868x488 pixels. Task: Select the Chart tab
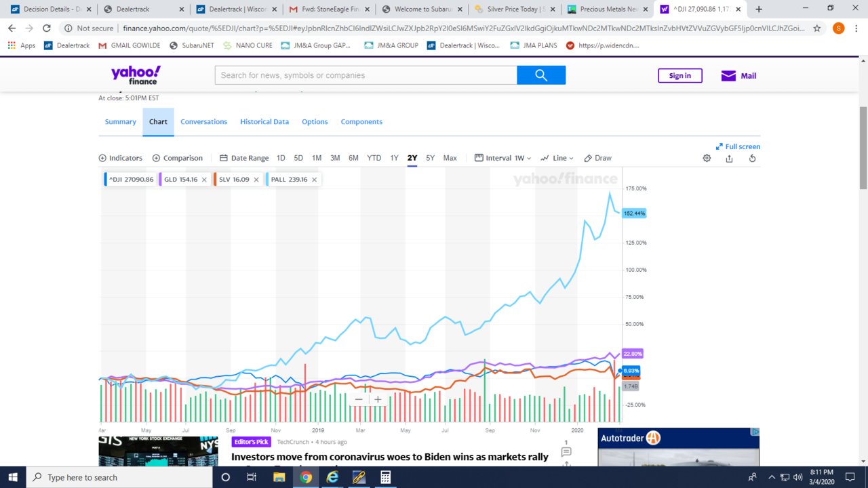pyautogui.click(x=158, y=122)
